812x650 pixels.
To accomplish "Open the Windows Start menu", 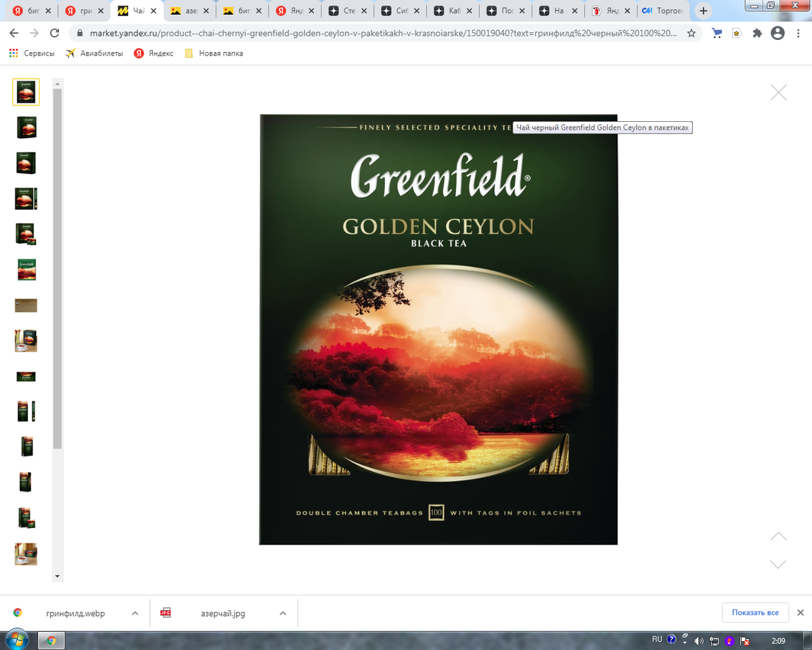I will [16, 640].
